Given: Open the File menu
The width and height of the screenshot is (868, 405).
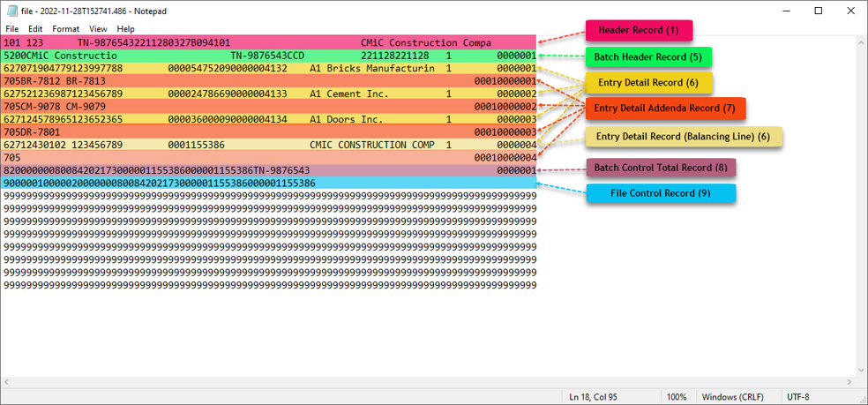Looking at the screenshot, I should (x=12, y=29).
